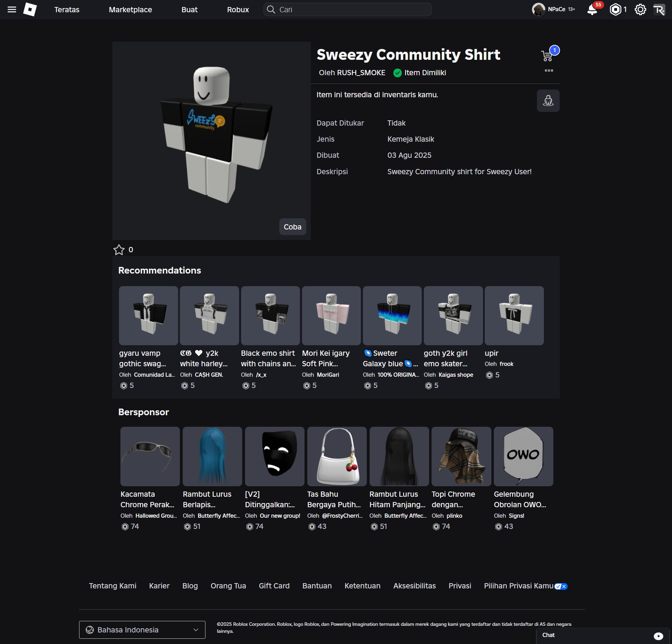This screenshot has width=672, height=644.
Task: Go to the Teratas tab
Action: [67, 9]
